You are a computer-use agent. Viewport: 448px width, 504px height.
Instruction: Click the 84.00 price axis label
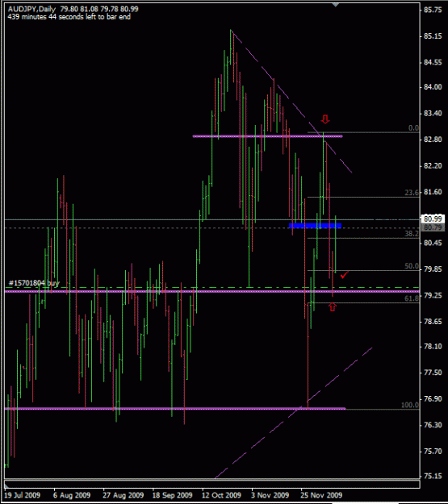click(x=433, y=87)
